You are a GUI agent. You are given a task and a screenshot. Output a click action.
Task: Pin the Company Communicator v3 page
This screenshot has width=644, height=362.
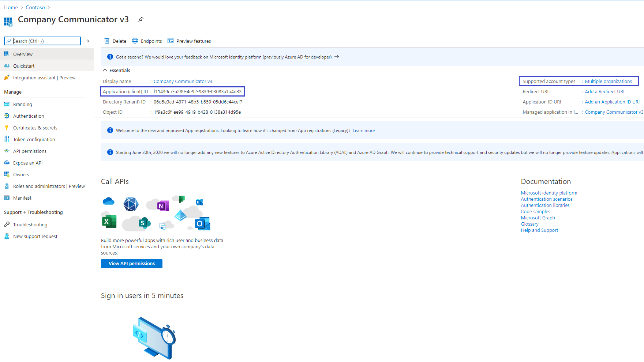(x=141, y=19)
